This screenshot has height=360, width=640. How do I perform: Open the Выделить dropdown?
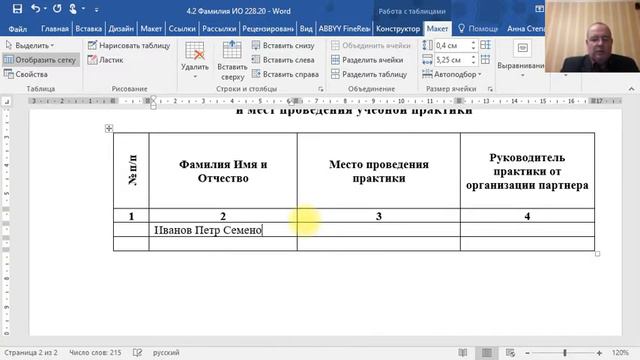pos(30,45)
